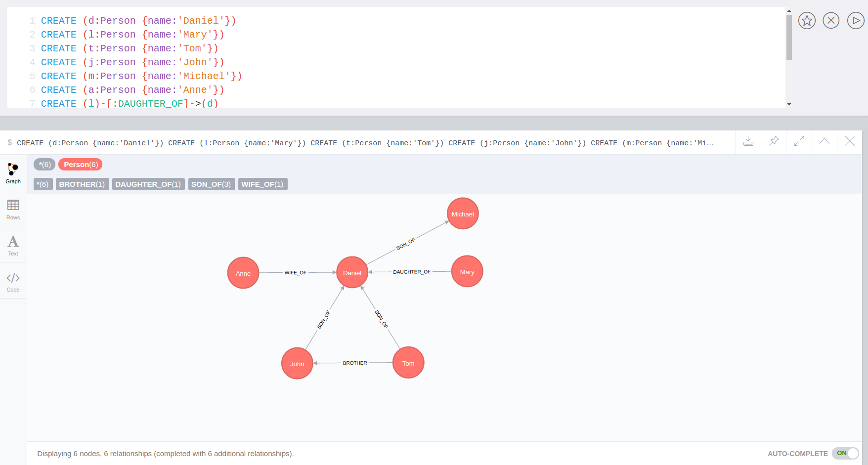Switch to the Graph view tab
868x465 pixels.
[13, 172]
